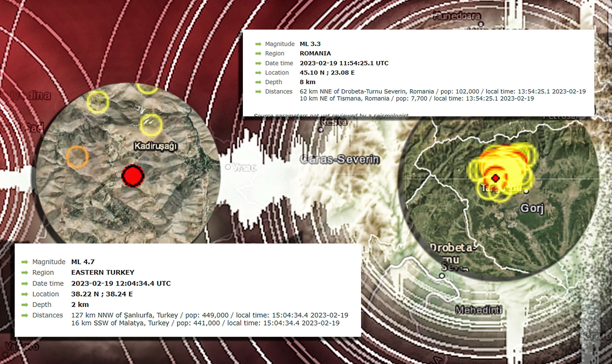Click green arrow beside Depth 2 km
Viewport: 612px width, 364px height.
pyautogui.click(x=25, y=305)
